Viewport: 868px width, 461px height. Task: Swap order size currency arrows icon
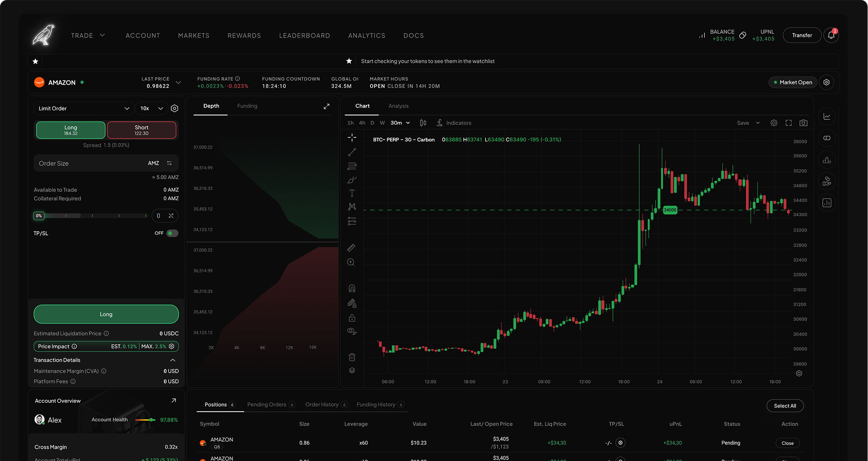(169, 163)
